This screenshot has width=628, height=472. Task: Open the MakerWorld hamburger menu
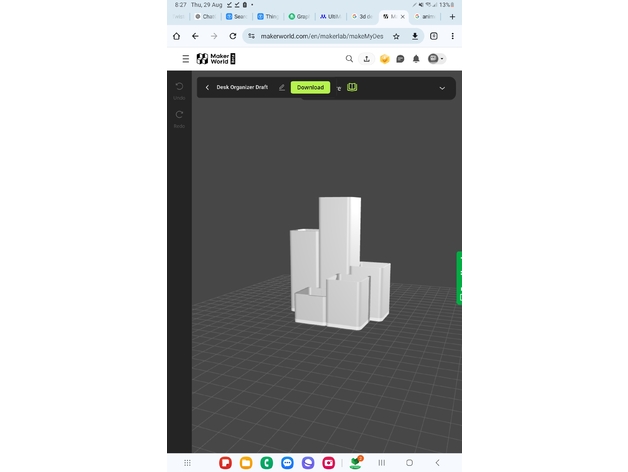pos(185,59)
